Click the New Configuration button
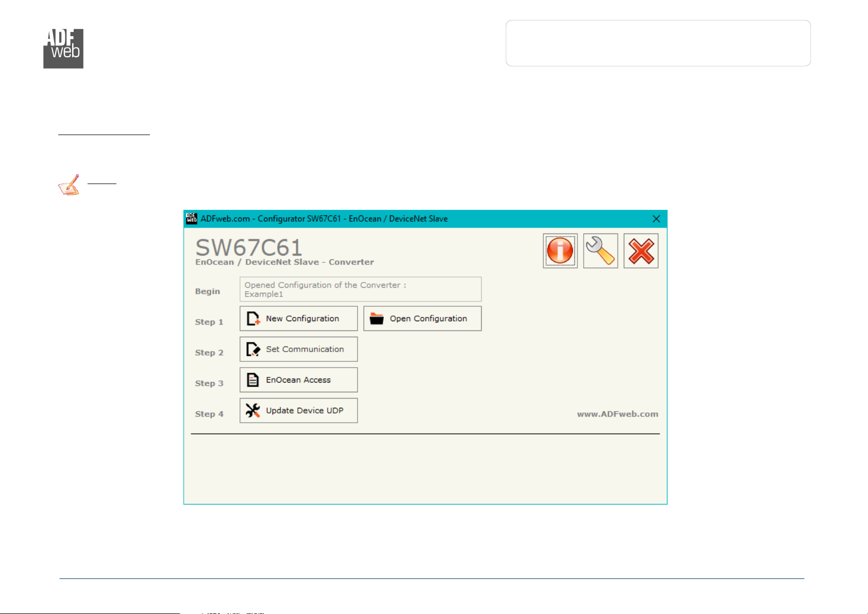The height and width of the screenshot is (614, 868). pos(299,319)
